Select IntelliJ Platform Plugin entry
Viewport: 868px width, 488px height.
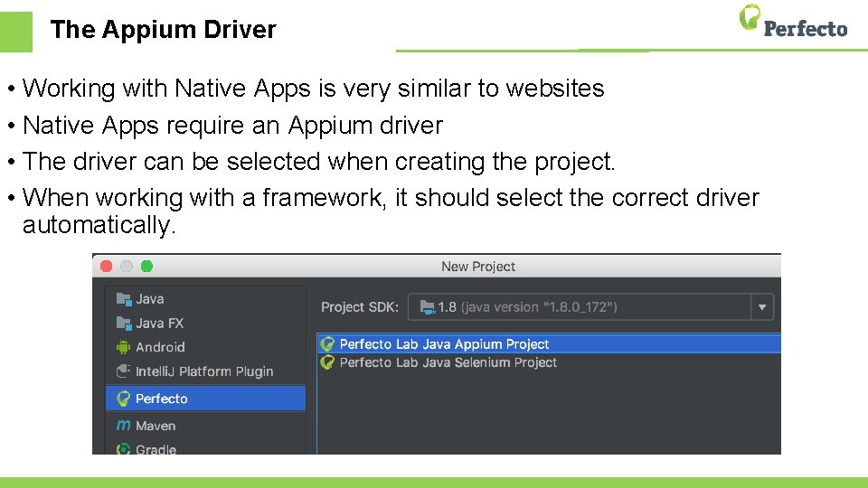(x=205, y=371)
